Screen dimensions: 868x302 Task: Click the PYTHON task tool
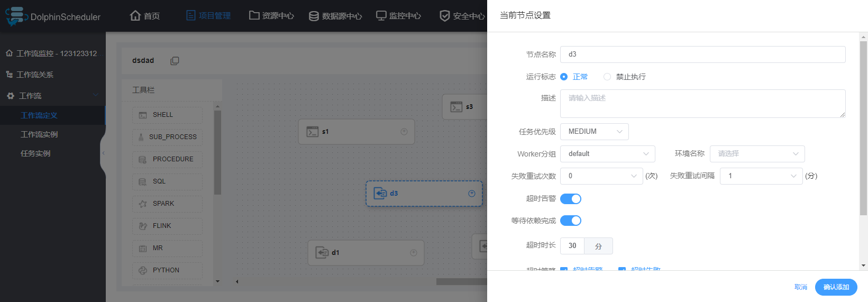coord(167,270)
